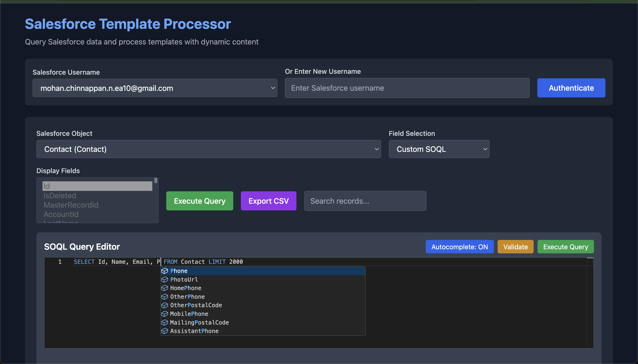Click Execute Query in the SOQL editor header

pyautogui.click(x=565, y=246)
